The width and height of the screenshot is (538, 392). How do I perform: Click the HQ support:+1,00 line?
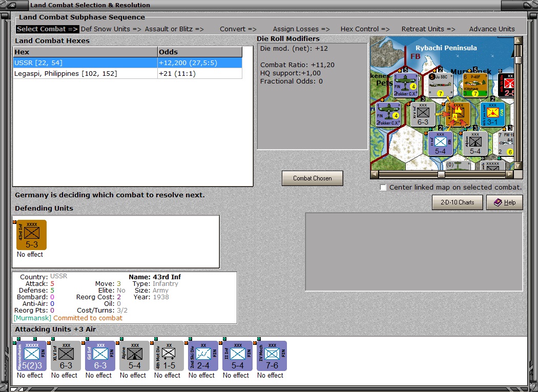(291, 73)
